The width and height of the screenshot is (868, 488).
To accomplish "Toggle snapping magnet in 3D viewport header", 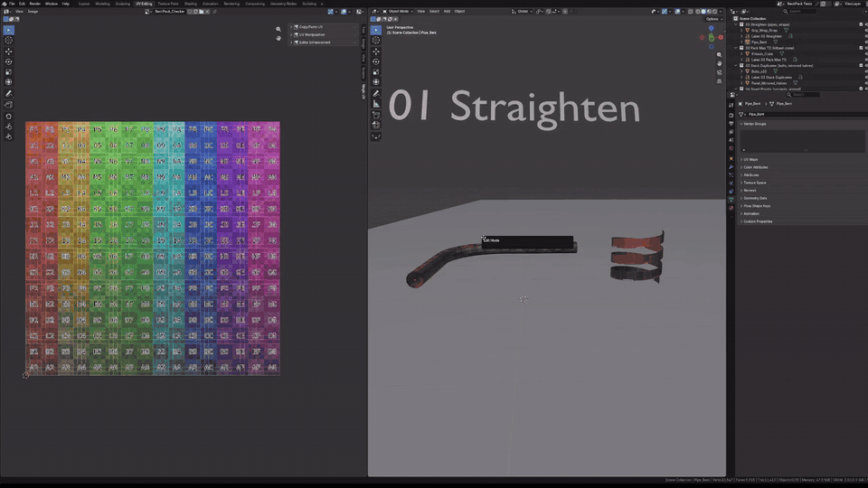I will point(549,11).
